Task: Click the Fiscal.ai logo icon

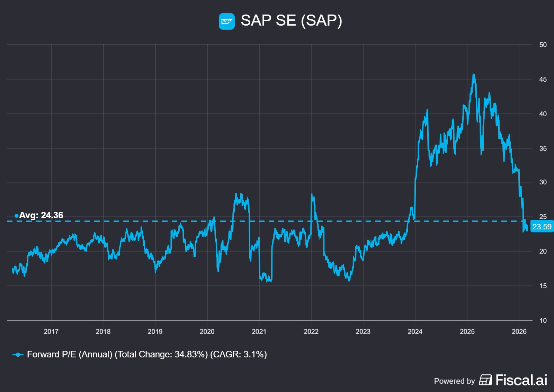Action: click(x=485, y=380)
